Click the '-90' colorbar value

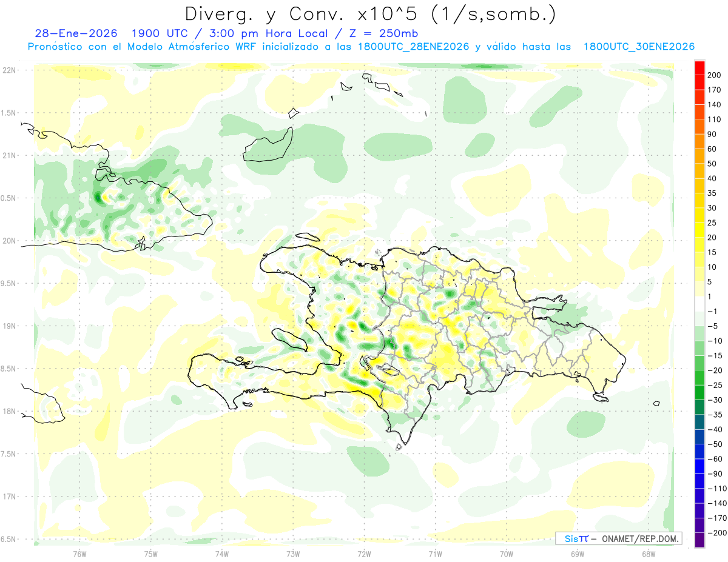(x=715, y=473)
